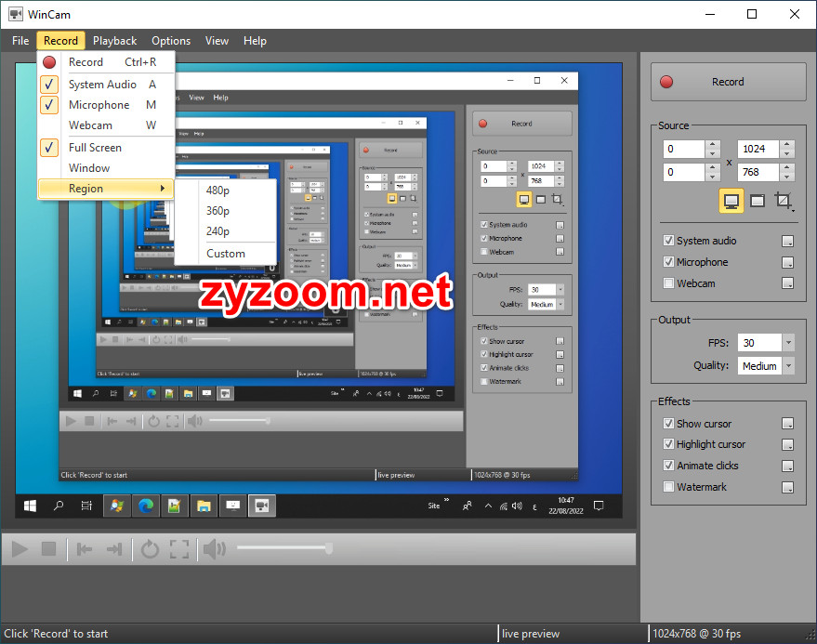
Task: Increase source width 1024 with up arrow
Action: (786, 144)
